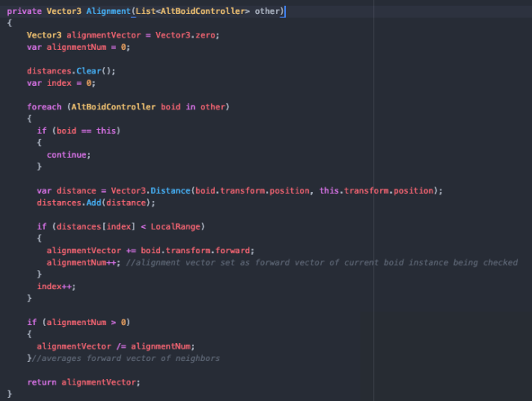Click 'distances.Clear()' method call

coord(69,71)
